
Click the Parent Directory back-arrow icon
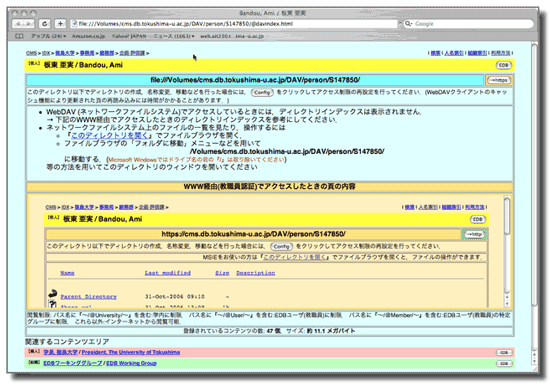[x=53, y=294]
